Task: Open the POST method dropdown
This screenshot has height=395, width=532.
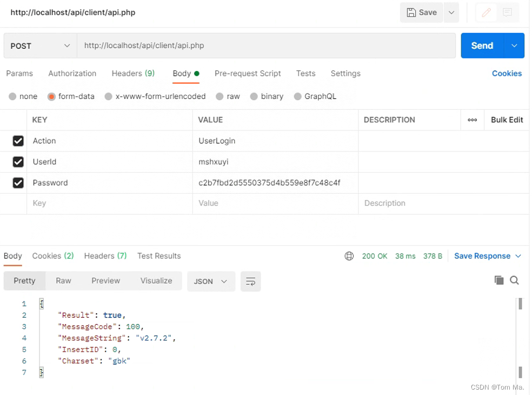Action: pyautogui.click(x=40, y=46)
